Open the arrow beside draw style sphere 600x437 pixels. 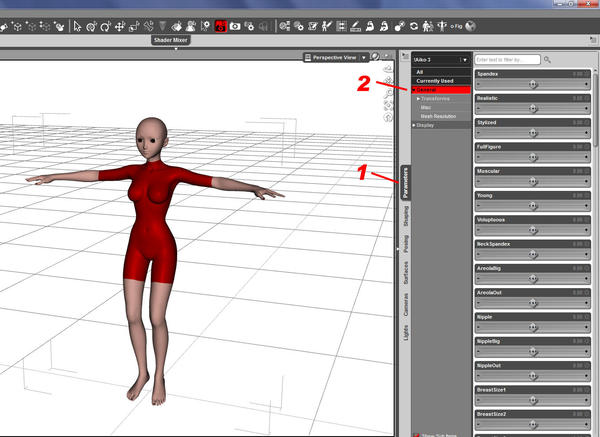tap(386, 57)
